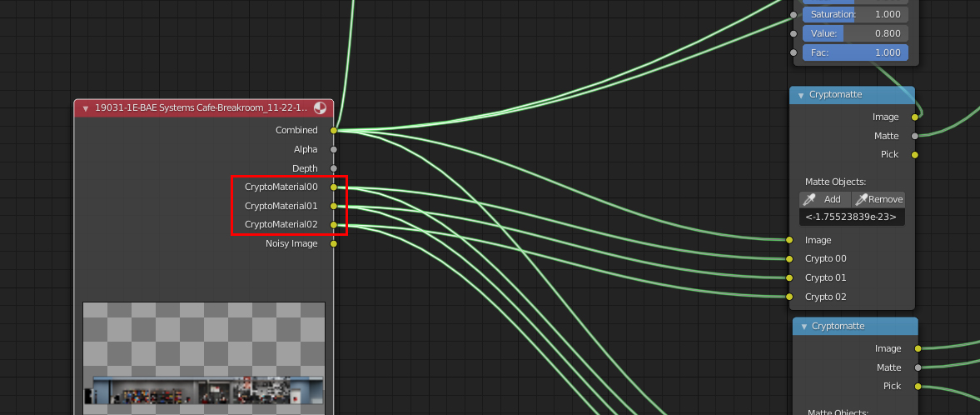Click the Crypto 01 input socket
The height and width of the screenshot is (415, 980).
[789, 277]
